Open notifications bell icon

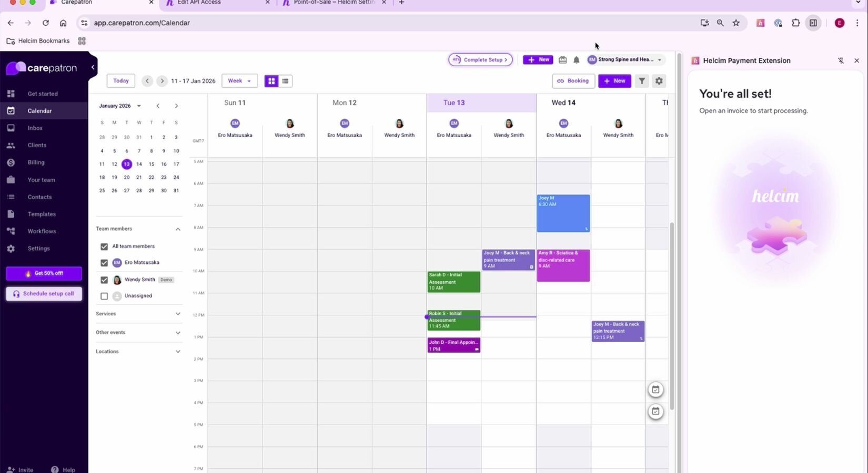pyautogui.click(x=576, y=60)
